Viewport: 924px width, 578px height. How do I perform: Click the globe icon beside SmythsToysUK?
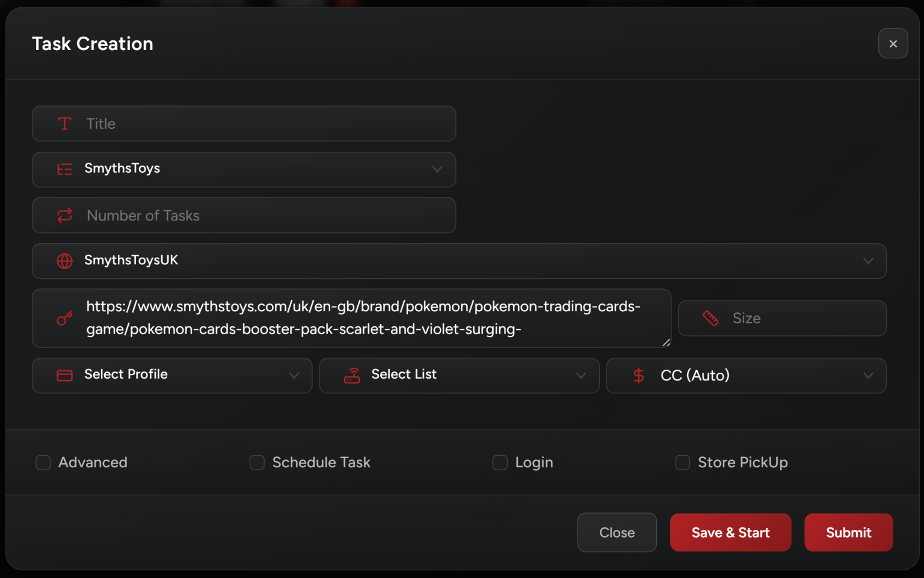click(64, 261)
